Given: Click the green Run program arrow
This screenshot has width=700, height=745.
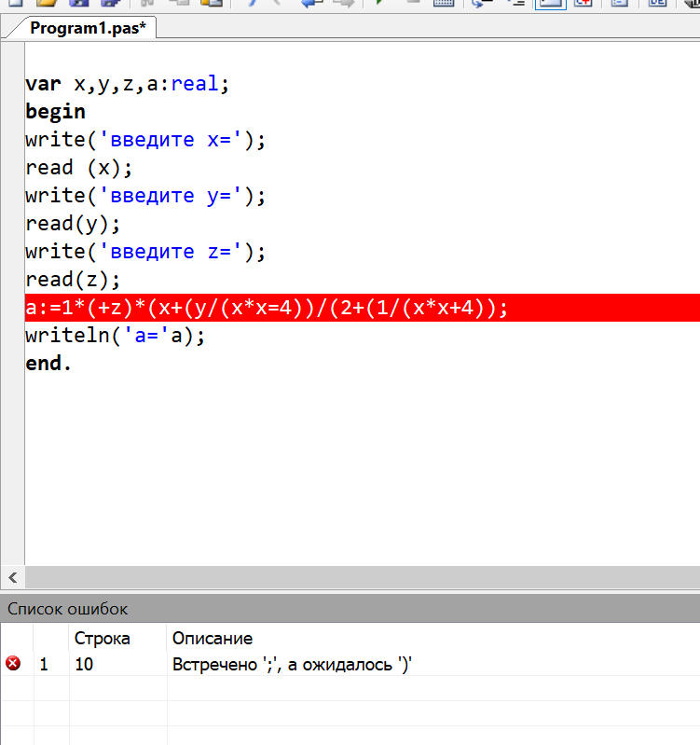Looking at the screenshot, I should (x=379, y=4).
